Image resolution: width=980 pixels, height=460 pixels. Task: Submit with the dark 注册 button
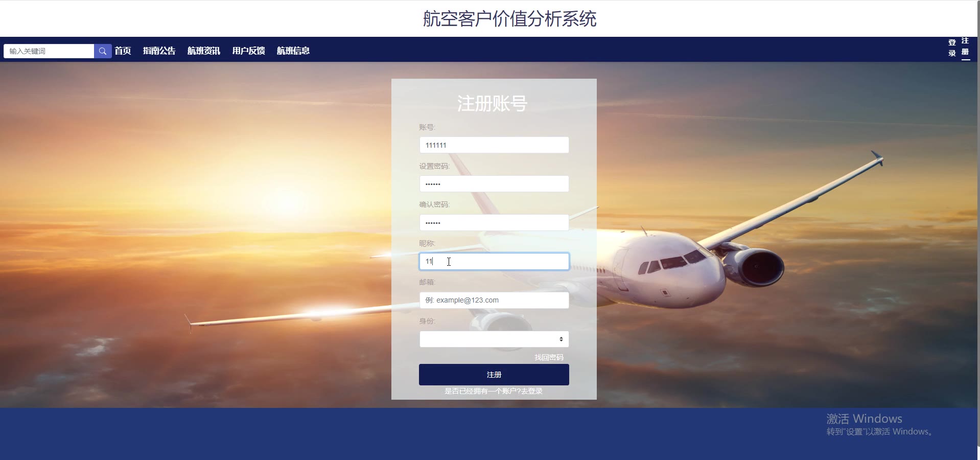494,375
